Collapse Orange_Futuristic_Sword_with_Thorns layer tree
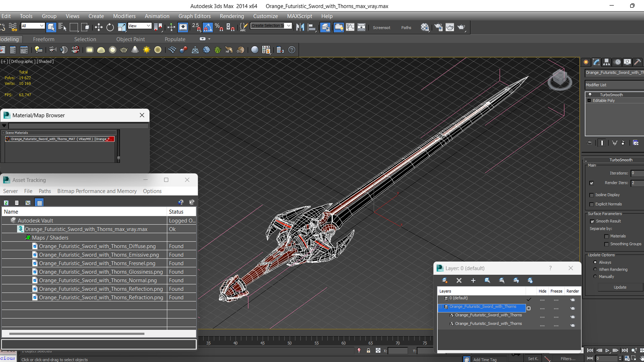The width and height of the screenshot is (644, 362). tap(440, 307)
